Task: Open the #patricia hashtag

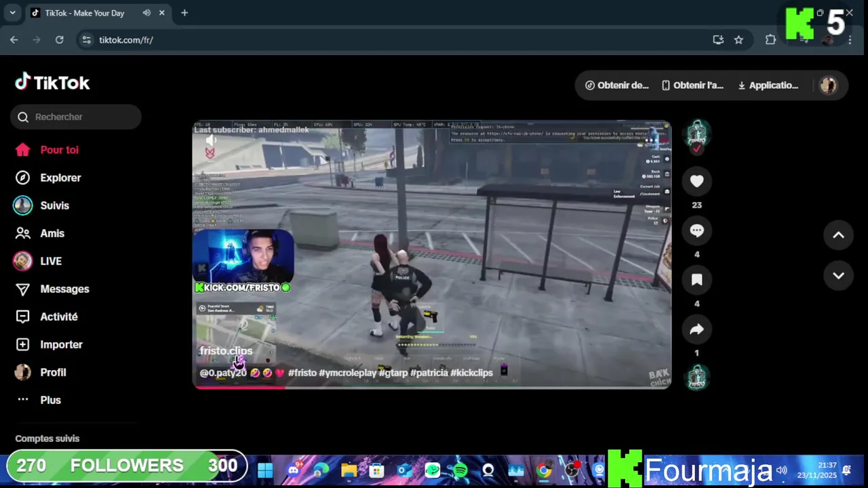Action: click(429, 373)
